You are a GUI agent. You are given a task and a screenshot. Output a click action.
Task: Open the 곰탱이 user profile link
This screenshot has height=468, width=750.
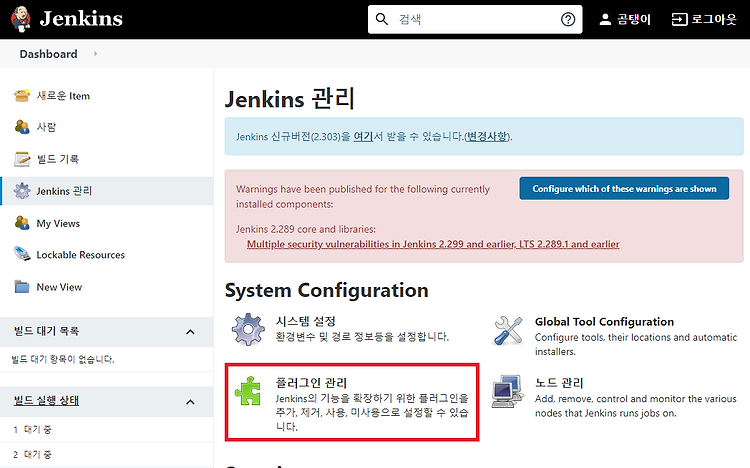point(633,19)
